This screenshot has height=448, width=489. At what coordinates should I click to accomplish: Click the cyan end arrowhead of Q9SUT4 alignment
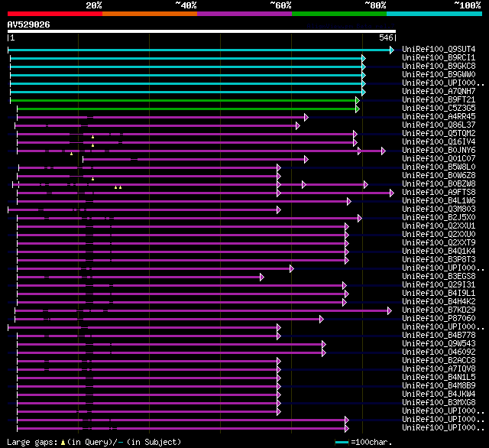point(392,50)
